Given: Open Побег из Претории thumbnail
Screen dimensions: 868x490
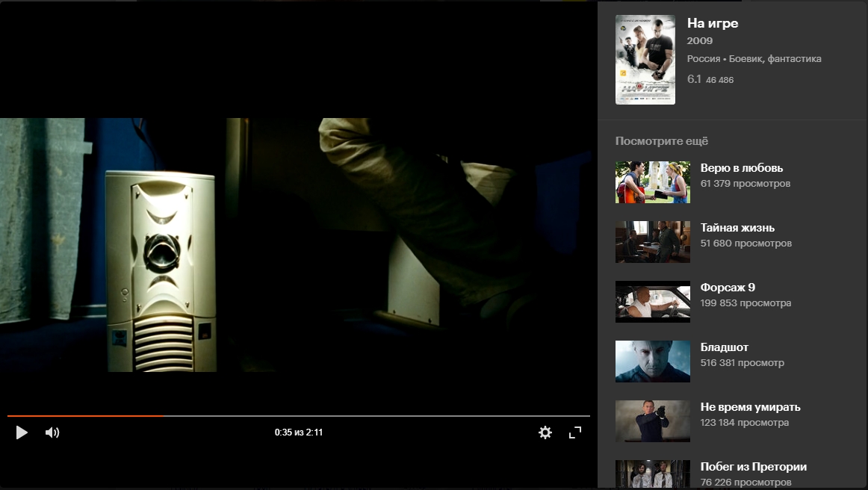Looking at the screenshot, I should click(653, 474).
